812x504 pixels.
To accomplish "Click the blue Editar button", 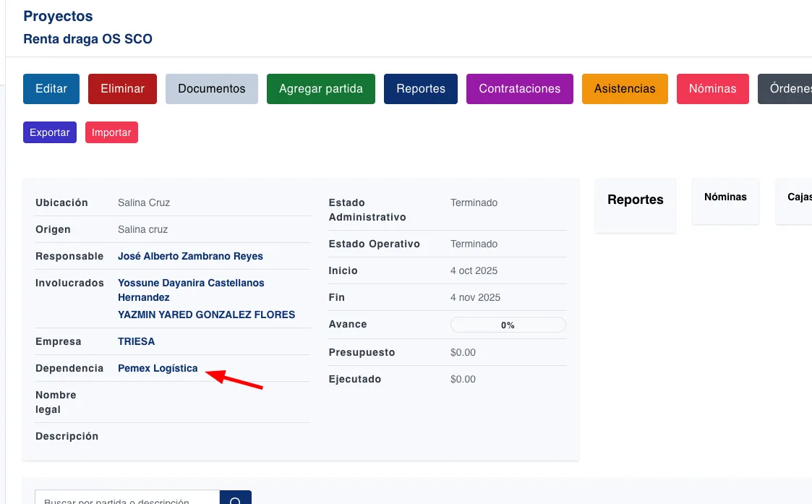I will pyautogui.click(x=51, y=89).
